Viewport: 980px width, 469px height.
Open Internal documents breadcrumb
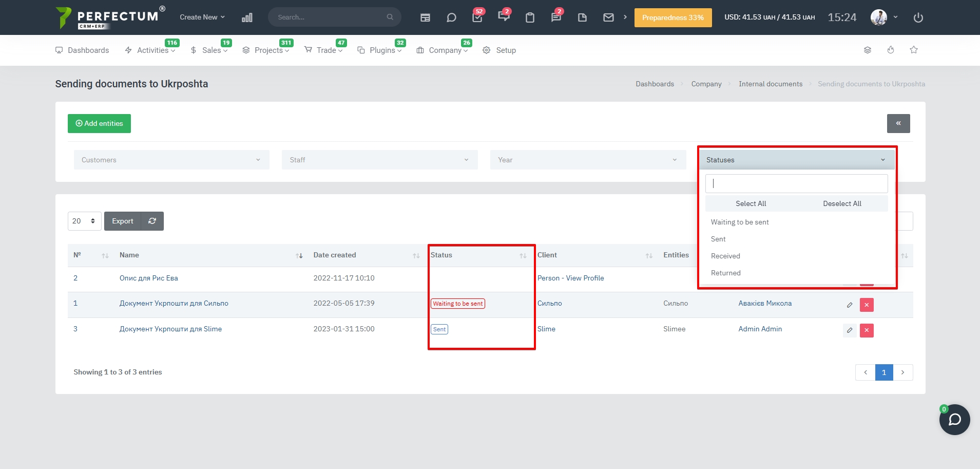coord(771,84)
